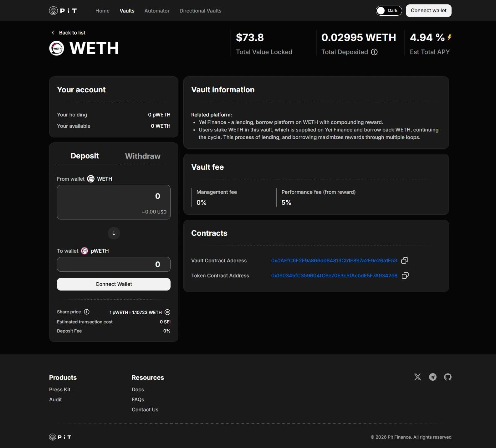Click the WETH icon beside From wallet
Viewport: 496px width, 448px height.
click(x=91, y=179)
